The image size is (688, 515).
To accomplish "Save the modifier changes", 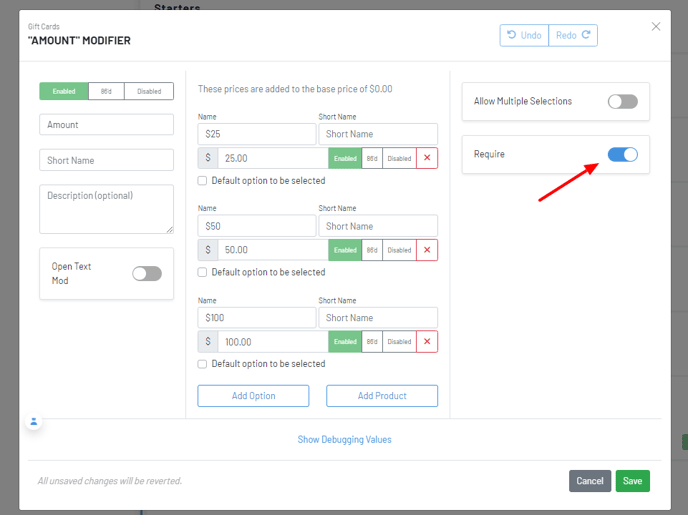I will 632,481.
